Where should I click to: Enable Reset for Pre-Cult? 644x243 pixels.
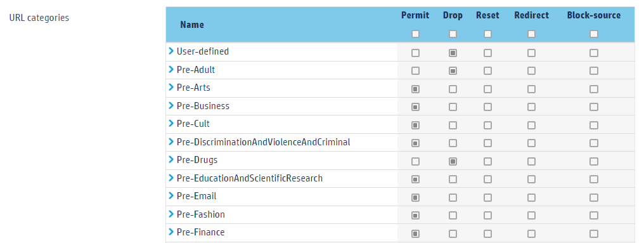487,125
